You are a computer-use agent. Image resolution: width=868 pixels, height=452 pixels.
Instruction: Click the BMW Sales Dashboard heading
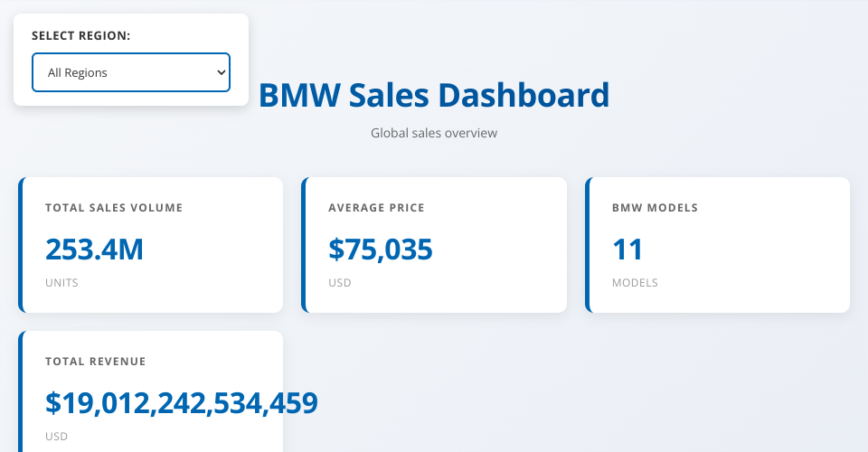434,96
